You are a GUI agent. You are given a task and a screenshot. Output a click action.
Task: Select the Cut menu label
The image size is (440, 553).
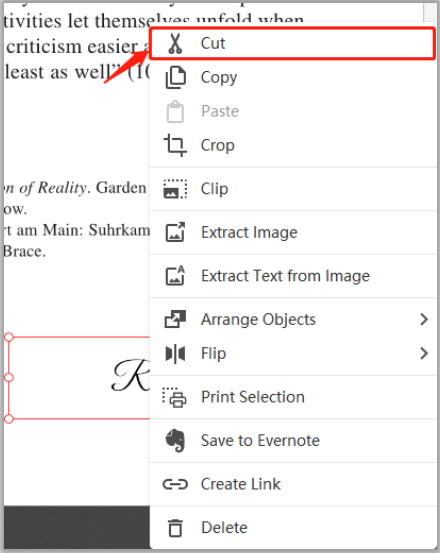(x=213, y=43)
